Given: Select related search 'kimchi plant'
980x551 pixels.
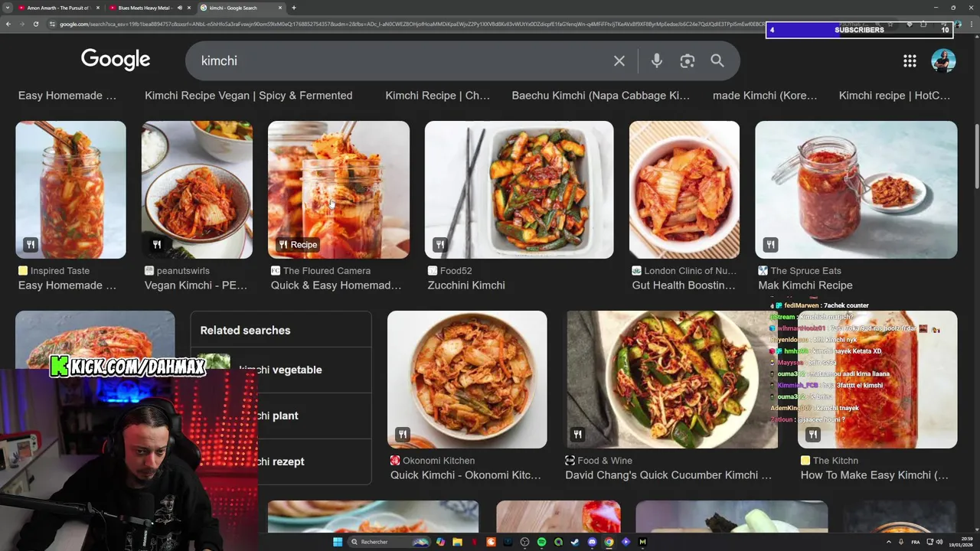Looking at the screenshot, I should click(x=281, y=416).
